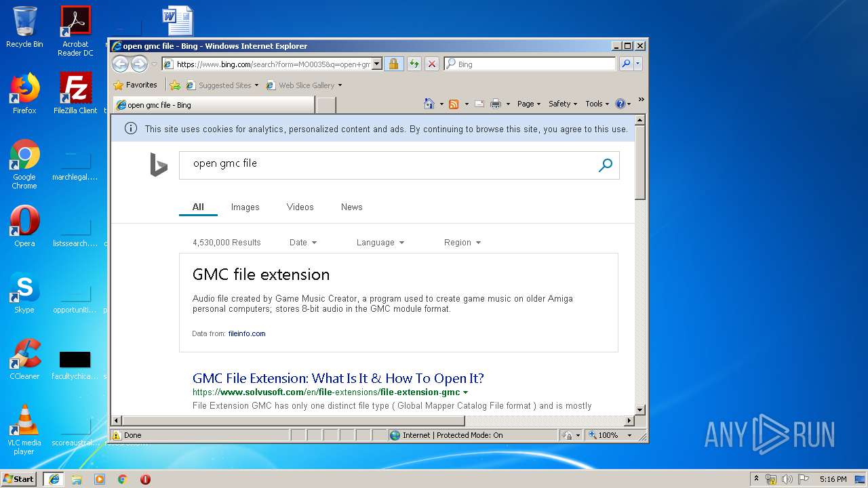Select the Skype desktop shortcut

(x=24, y=293)
